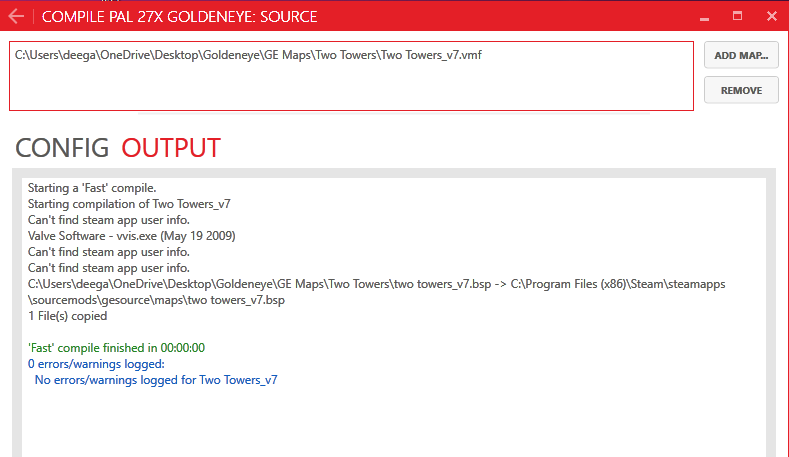This screenshot has width=789, height=457.
Task: Click the bsp copy path line in output
Action: 376,284
